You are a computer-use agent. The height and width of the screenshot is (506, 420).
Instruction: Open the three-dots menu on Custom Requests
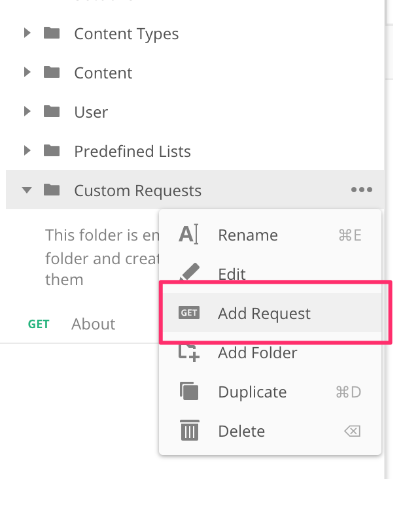362,190
